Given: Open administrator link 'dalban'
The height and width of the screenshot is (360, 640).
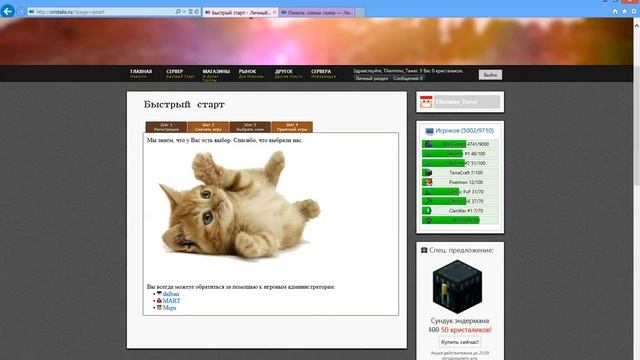Looking at the screenshot, I should point(171,294).
